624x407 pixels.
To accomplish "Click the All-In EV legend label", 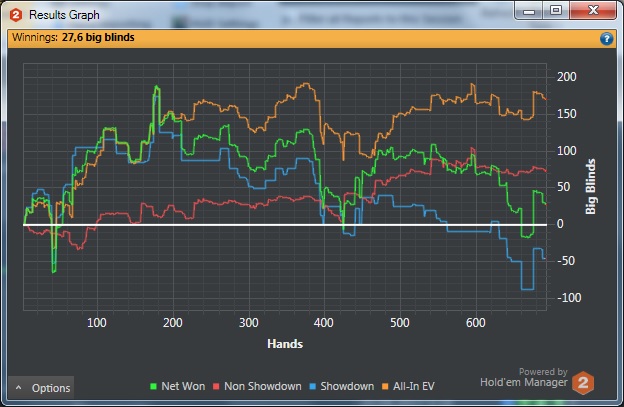I will point(413,386).
